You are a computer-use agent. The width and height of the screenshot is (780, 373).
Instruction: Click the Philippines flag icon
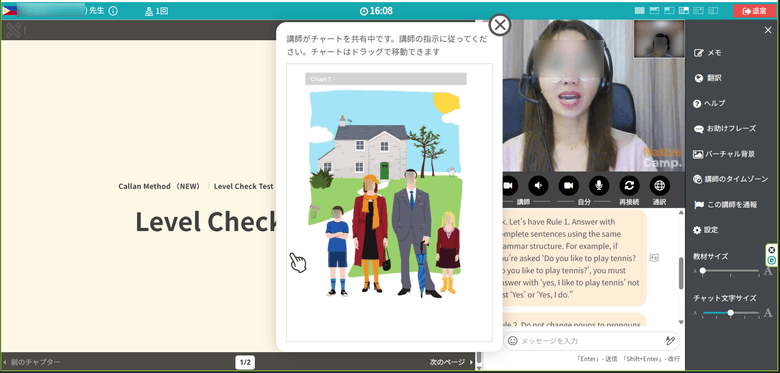[x=9, y=10]
